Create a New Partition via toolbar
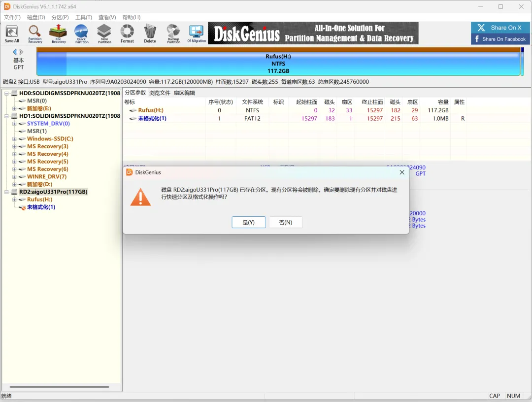532x402 pixels. click(104, 34)
